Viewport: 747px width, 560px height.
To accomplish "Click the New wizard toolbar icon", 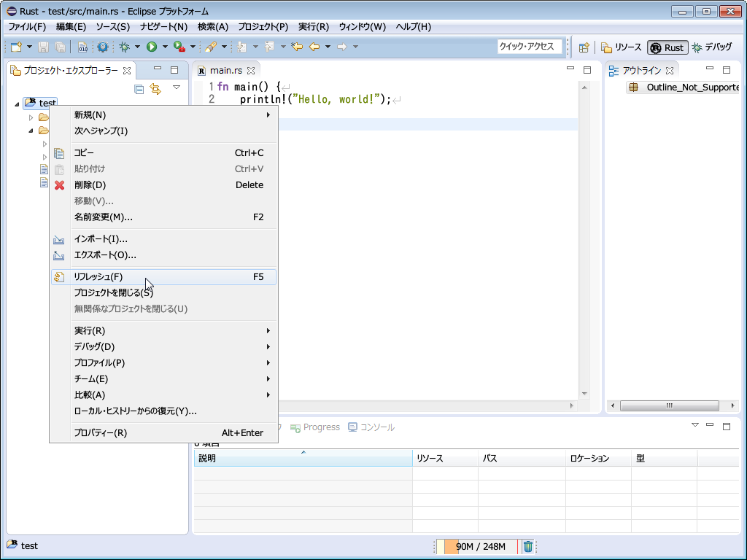I will coord(16,47).
